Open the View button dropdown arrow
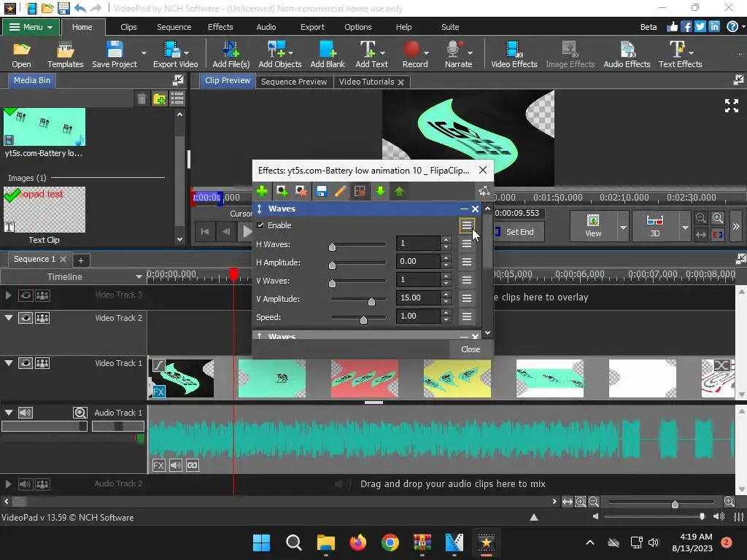 pyautogui.click(x=623, y=227)
